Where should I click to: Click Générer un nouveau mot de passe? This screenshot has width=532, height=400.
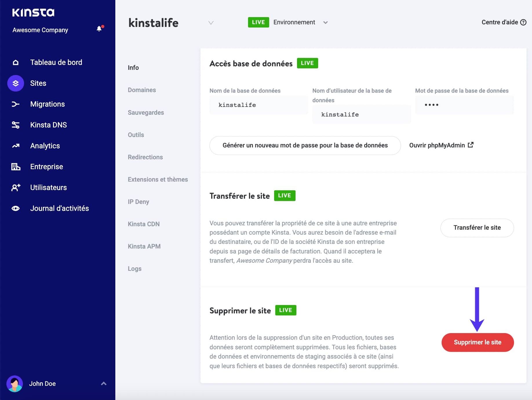click(305, 145)
